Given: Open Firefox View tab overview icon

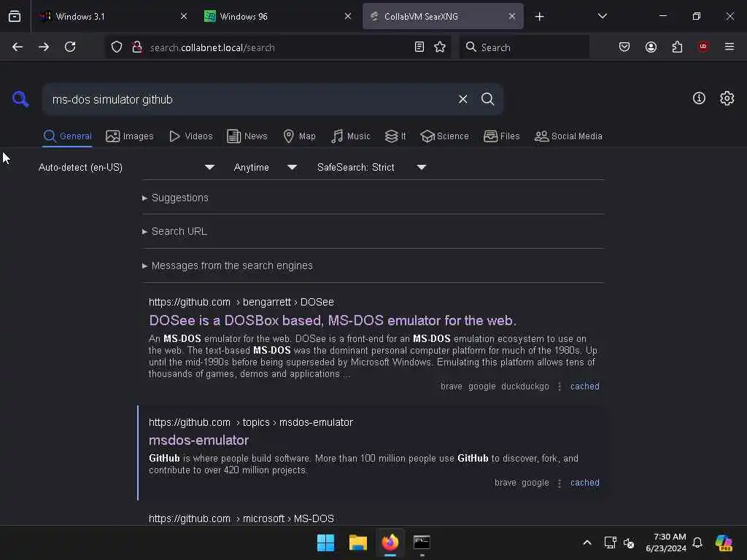Looking at the screenshot, I should (x=15, y=17).
